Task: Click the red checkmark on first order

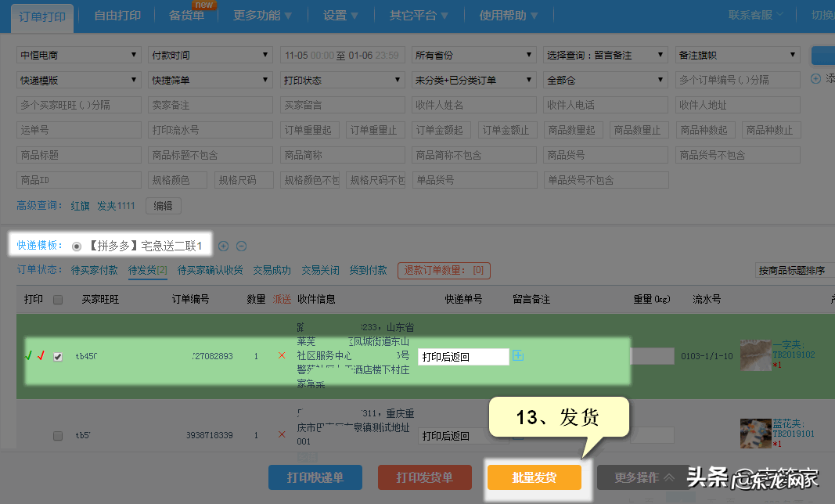Action: pos(42,355)
